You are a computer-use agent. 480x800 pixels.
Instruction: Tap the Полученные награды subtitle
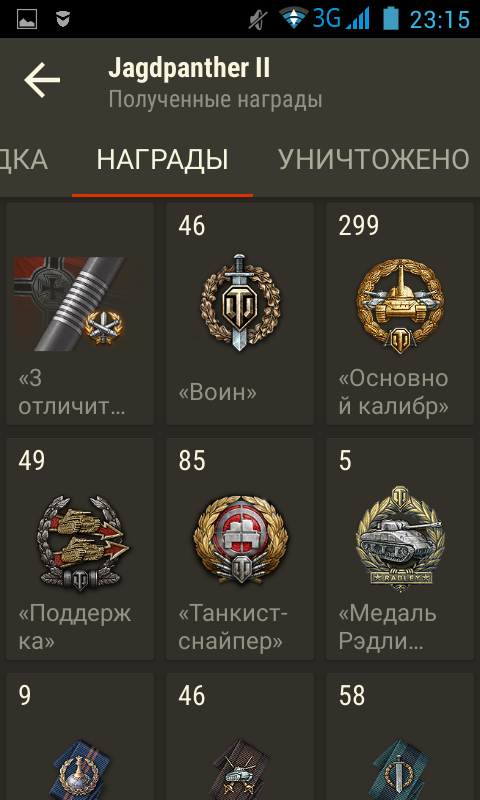tap(215, 99)
